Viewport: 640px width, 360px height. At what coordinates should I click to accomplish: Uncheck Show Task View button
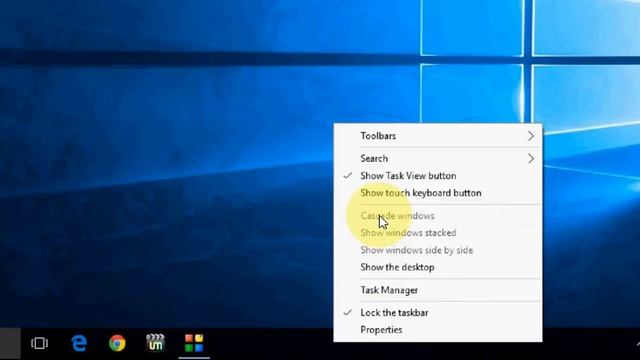[x=438, y=176]
